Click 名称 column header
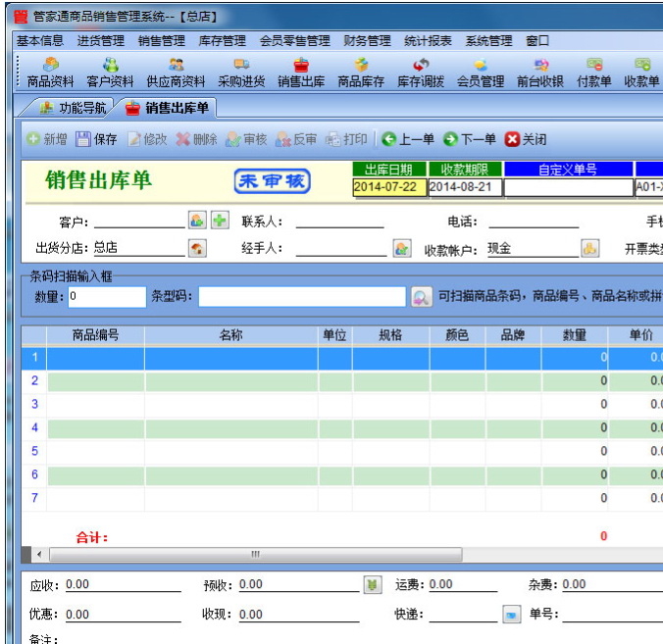The width and height of the screenshot is (663, 644). (231, 335)
